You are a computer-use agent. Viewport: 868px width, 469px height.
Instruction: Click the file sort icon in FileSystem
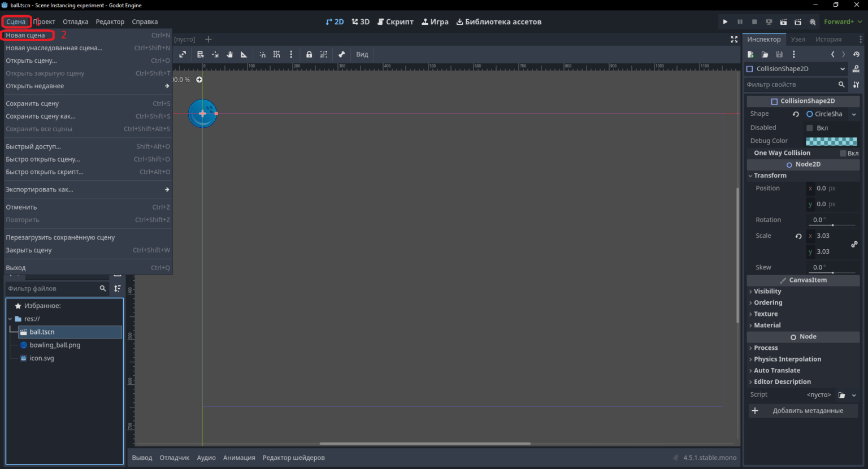click(x=118, y=288)
